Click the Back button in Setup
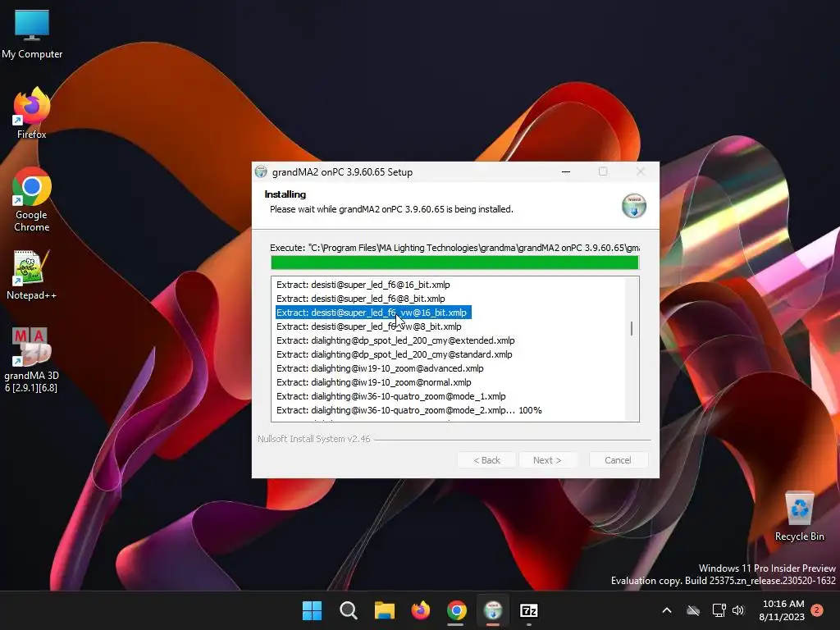Screen dimensions: 840x630 (x=486, y=460)
